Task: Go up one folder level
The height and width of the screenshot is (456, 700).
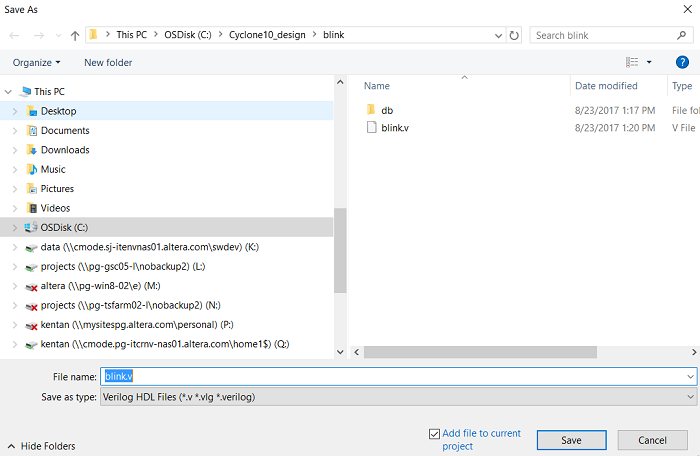Action: 75,35
